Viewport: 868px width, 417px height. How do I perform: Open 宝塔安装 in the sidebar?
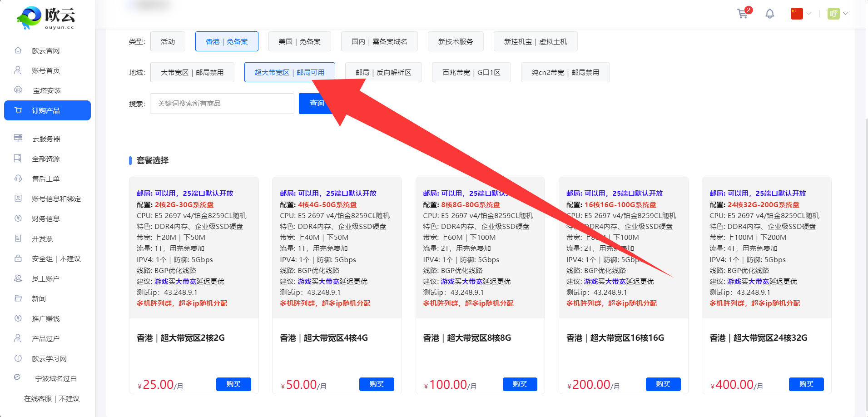click(x=46, y=90)
